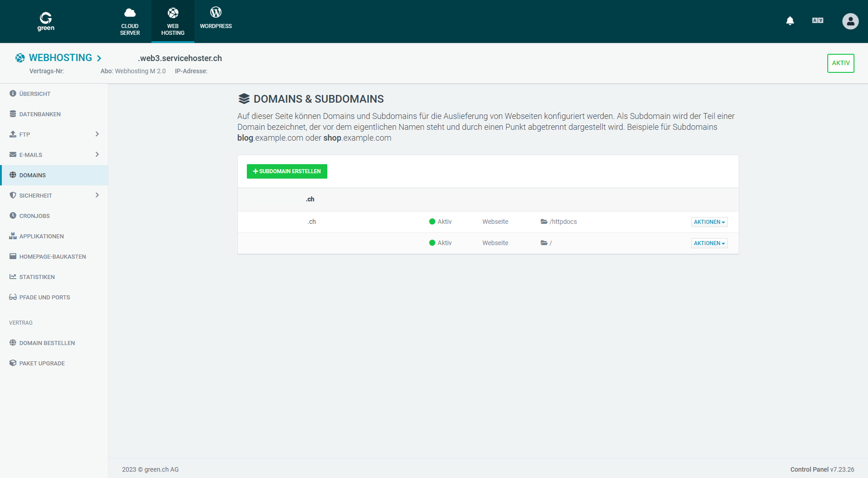Image resolution: width=868 pixels, height=478 pixels.
Task: Select the Datenbanken database icon
Action: [x=12, y=114]
